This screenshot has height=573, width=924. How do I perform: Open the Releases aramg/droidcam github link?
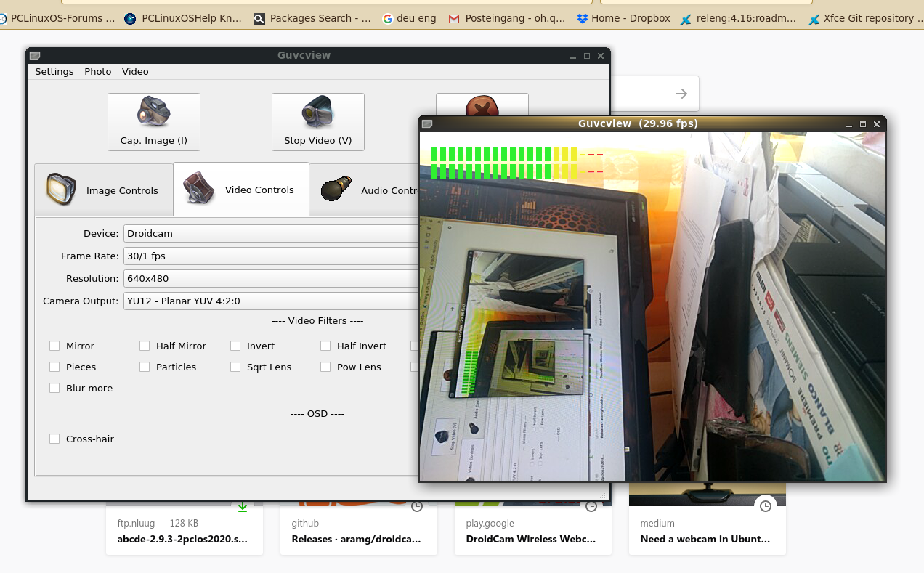[356, 539]
